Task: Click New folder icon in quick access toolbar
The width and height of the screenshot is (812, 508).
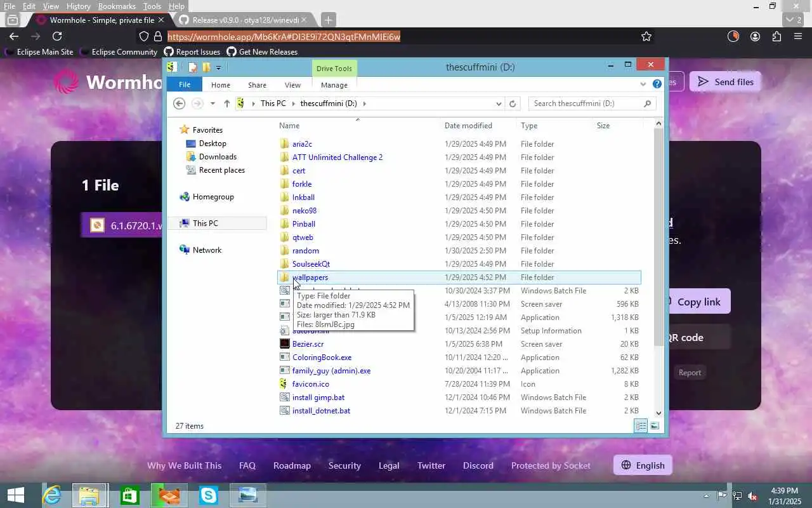Action: (x=206, y=67)
